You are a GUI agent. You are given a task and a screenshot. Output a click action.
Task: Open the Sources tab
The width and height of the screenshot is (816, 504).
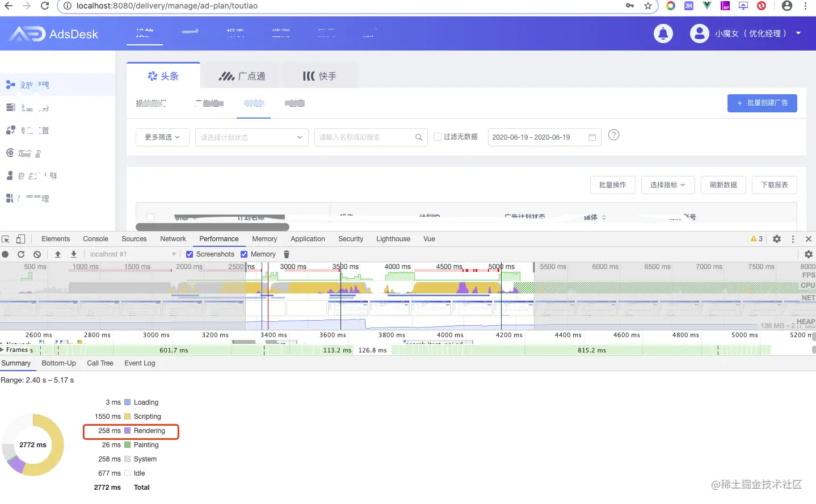pyautogui.click(x=134, y=239)
